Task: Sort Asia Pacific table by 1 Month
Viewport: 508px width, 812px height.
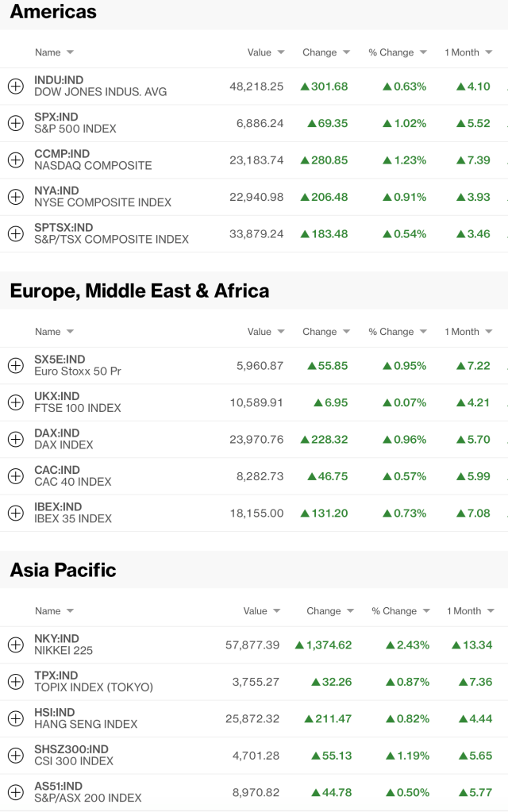Action: click(x=470, y=611)
